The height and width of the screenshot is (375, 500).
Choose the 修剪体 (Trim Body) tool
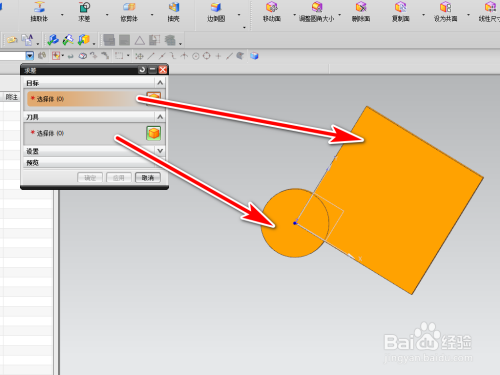click(129, 12)
